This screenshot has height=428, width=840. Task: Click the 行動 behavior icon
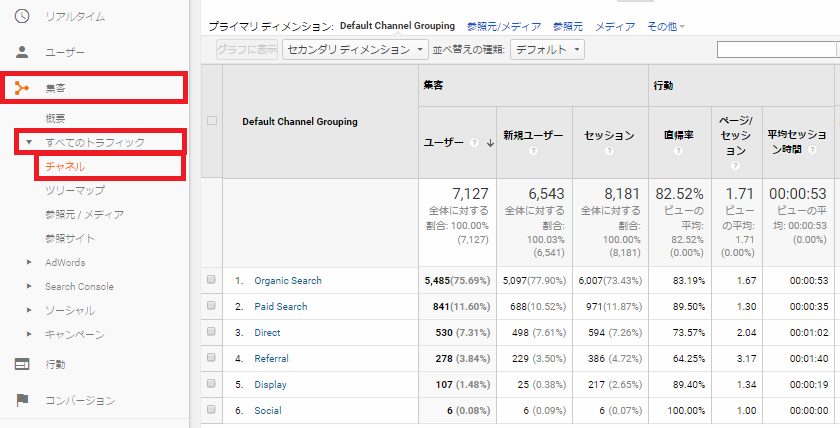(x=22, y=364)
